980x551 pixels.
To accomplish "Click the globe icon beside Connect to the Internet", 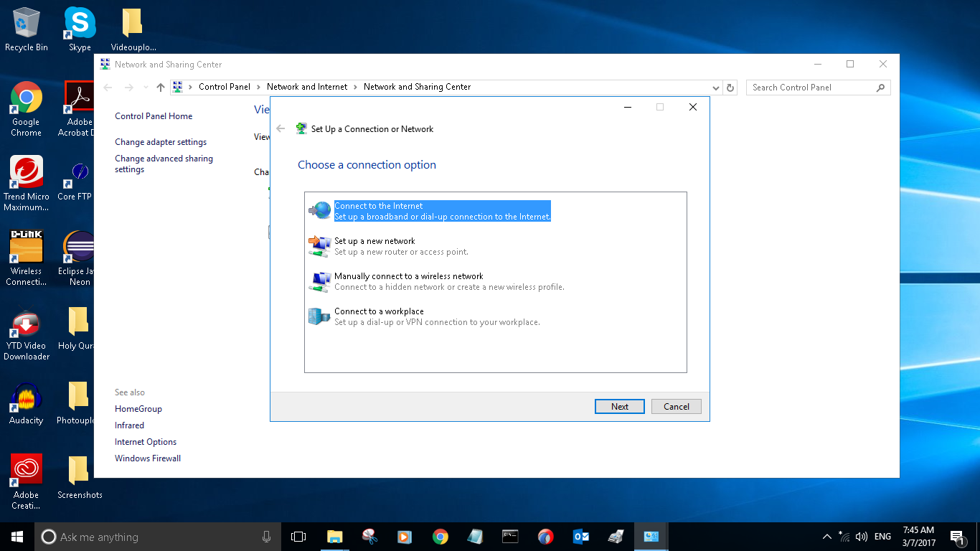I will pyautogui.click(x=320, y=210).
